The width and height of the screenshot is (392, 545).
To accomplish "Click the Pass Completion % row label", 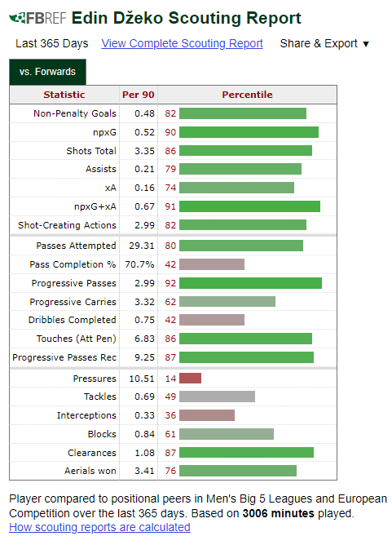I will (x=73, y=264).
